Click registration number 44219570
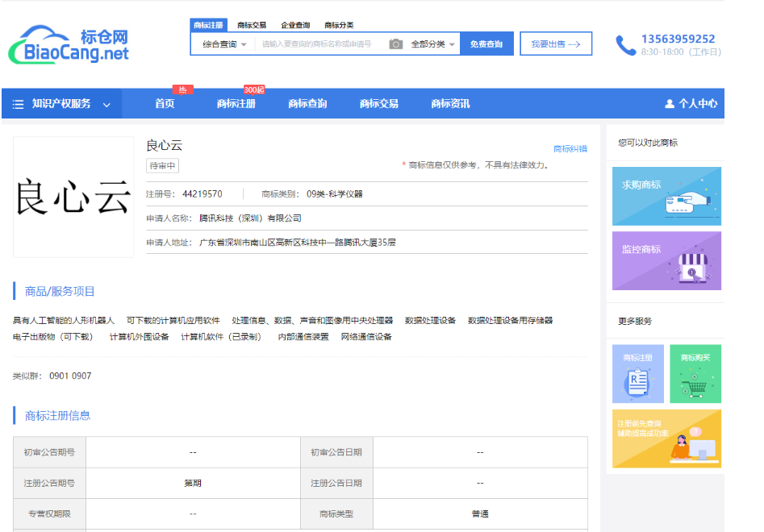 tap(202, 194)
